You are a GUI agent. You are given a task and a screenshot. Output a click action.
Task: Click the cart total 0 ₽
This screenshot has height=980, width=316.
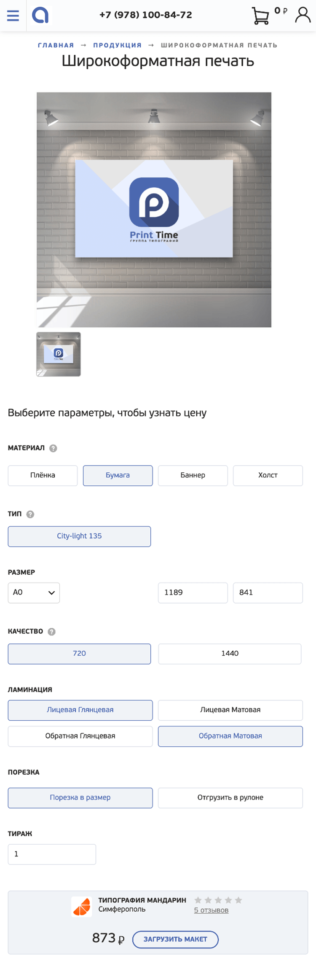281,11
